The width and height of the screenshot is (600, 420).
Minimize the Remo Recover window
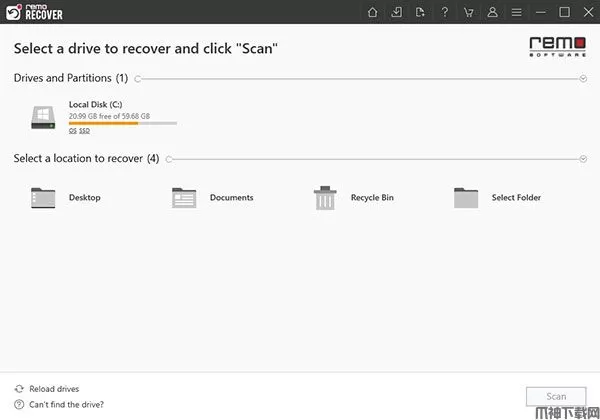542,12
